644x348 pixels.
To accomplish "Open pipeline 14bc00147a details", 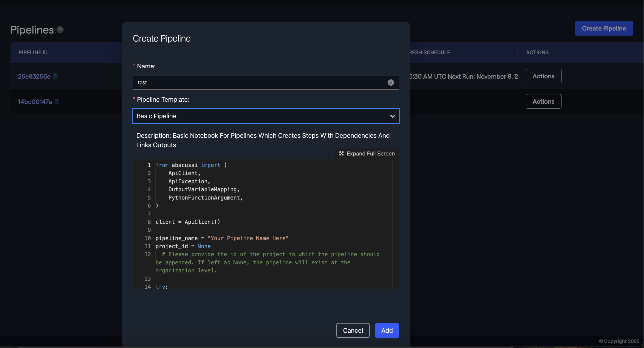I will click(x=35, y=102).
